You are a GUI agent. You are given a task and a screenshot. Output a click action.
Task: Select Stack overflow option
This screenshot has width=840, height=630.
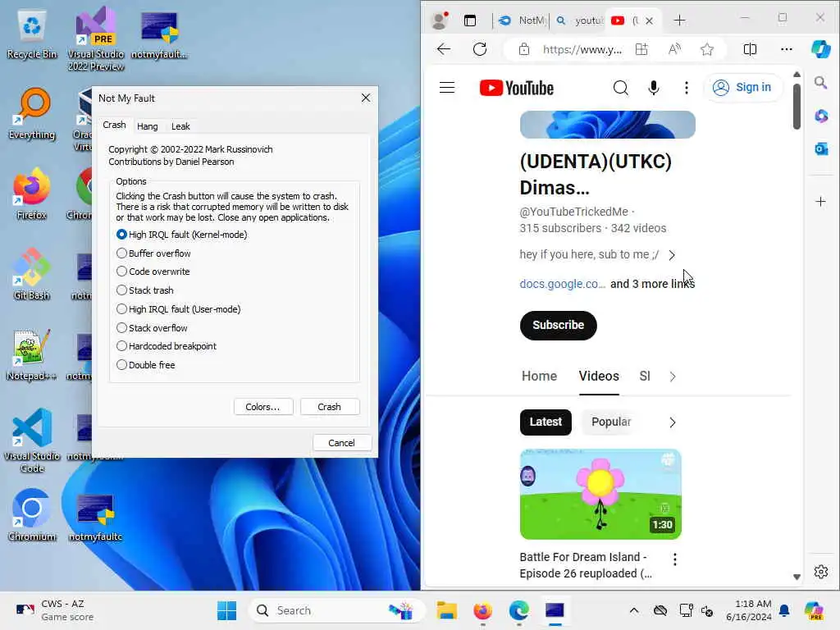point(152,328)
